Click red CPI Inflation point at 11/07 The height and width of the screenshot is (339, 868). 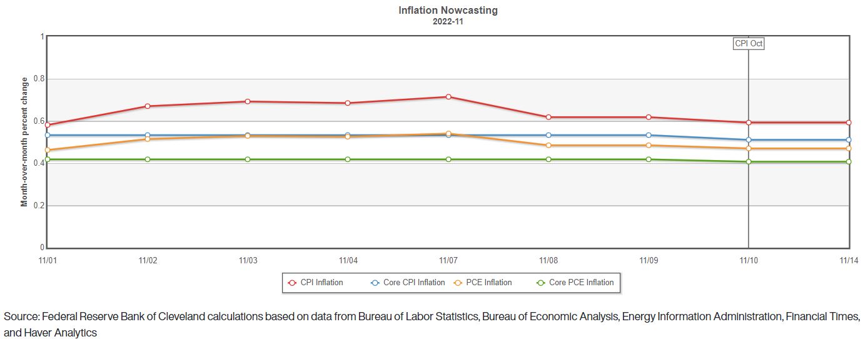(448, 97)
